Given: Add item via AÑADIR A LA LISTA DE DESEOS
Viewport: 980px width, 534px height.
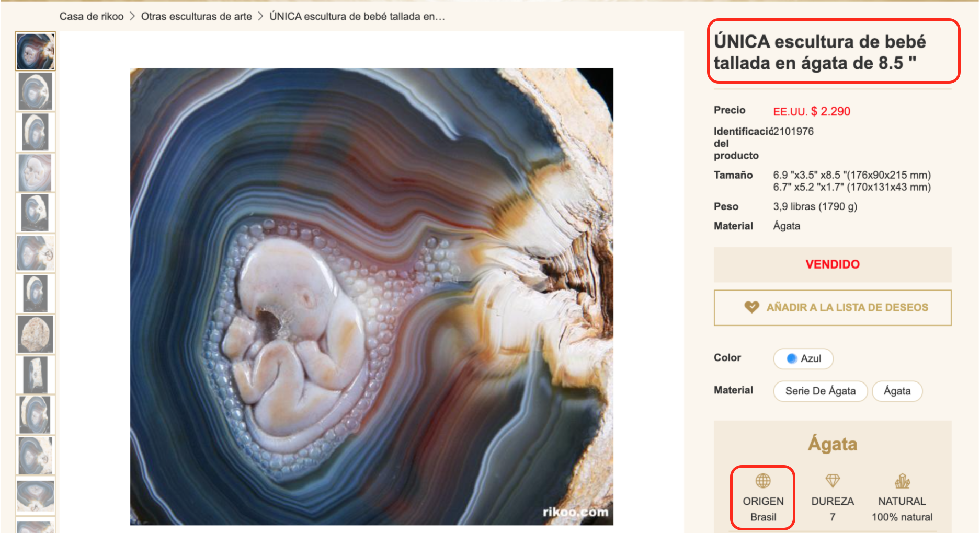Looking at the screenshot, I should pos(833,308).
